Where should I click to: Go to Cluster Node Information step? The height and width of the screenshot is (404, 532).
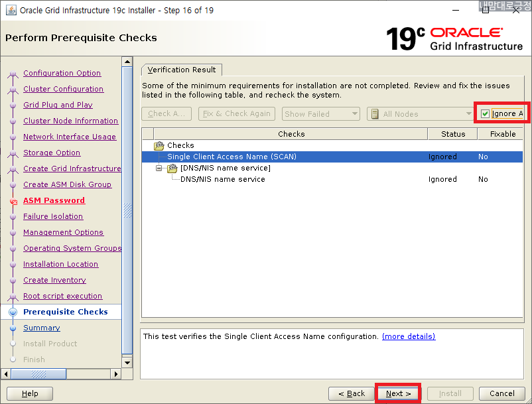70,121
